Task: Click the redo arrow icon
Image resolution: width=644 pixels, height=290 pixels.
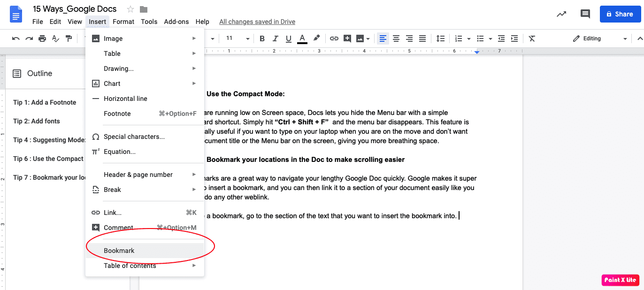Action: coord(29,38)
